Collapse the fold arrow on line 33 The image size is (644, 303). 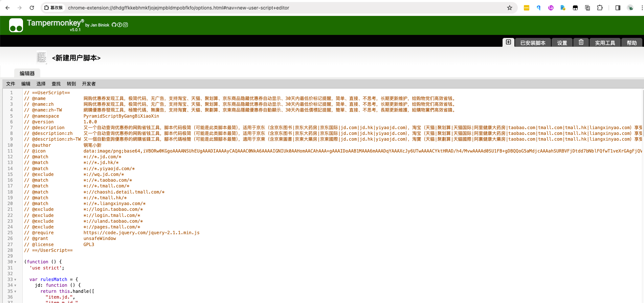15,280
